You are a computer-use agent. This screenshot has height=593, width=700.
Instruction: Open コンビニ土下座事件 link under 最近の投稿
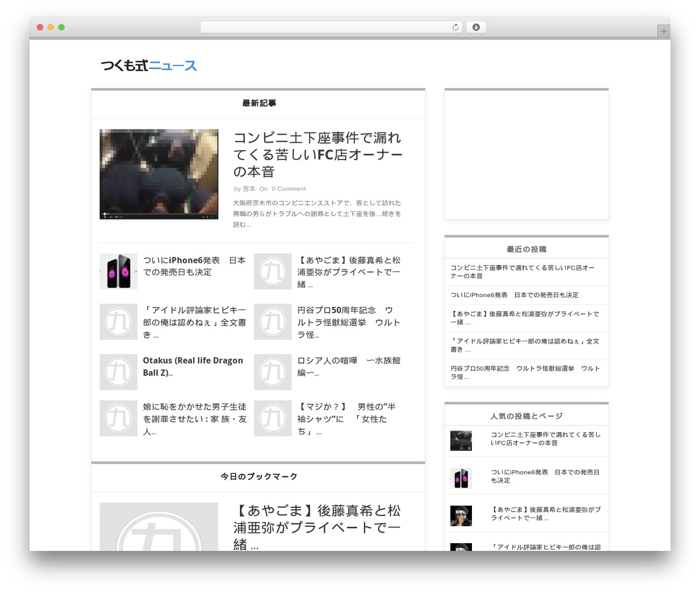[x=522, y=272]
